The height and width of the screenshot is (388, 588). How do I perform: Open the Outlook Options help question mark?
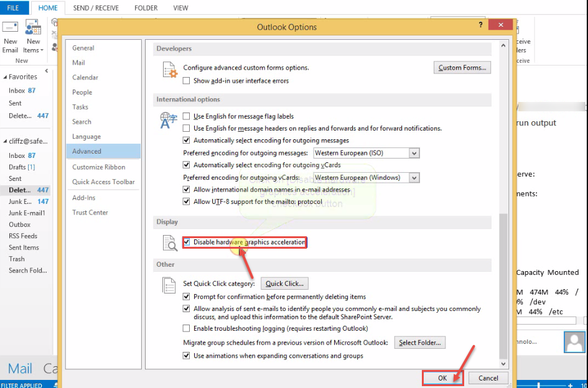pyautogui.click(x=480, y=25)
